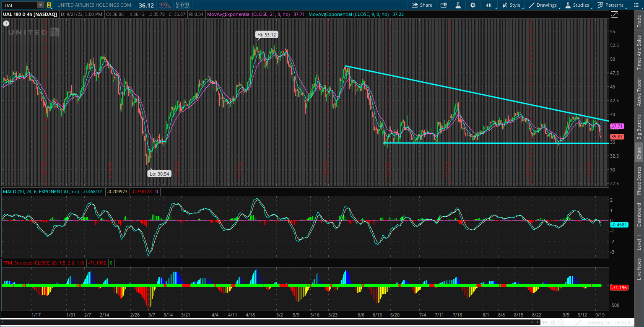Click the bid/ask B: 35.82 A: 35.88 text

tap(183, 5)
